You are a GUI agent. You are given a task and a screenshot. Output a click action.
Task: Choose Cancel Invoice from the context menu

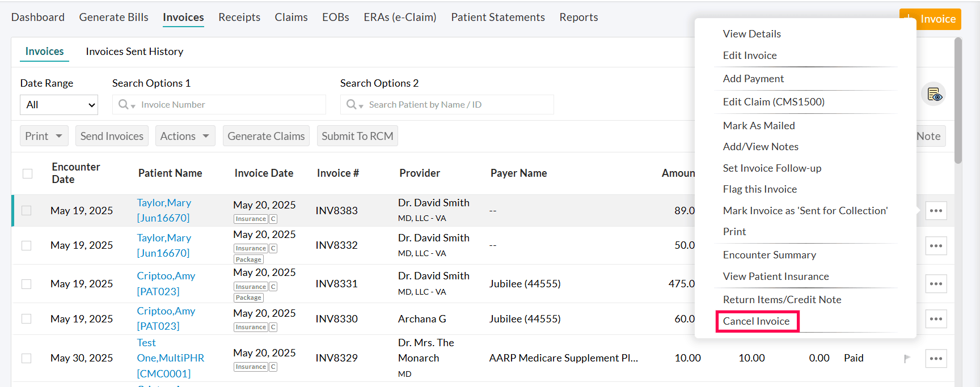click(x=756, y=321)
